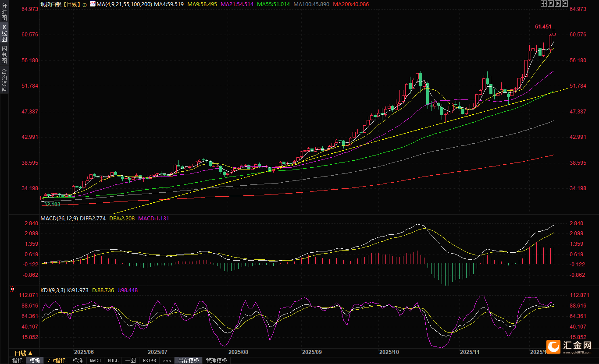Click the 2025/07 date axis label
This screenshot has width=599, height=364.
coord(157,352)
